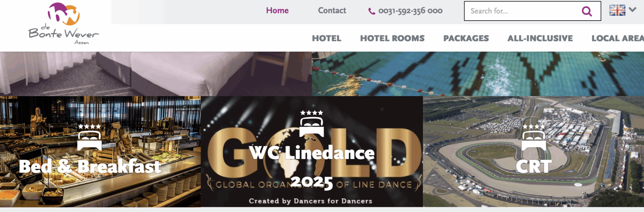Viewport: 644px width, 212px height.
Task: Open the LOCAL AREA menu
Action: (618, 38)
